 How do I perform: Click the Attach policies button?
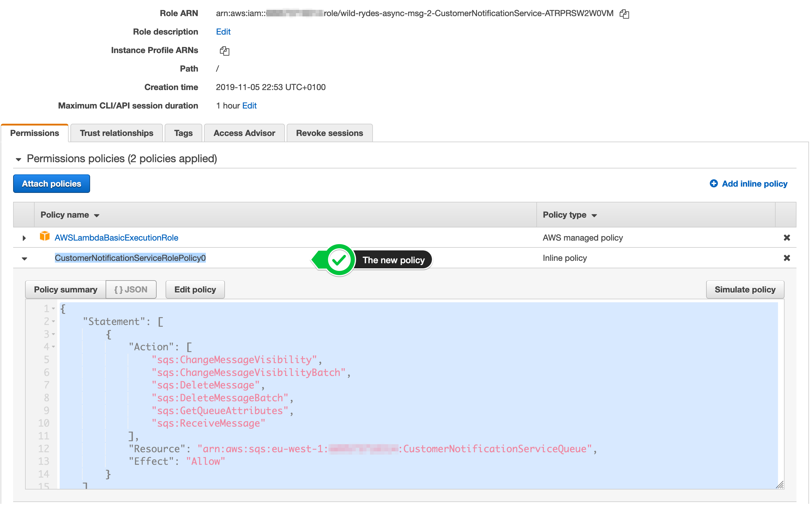pos(52,184)
